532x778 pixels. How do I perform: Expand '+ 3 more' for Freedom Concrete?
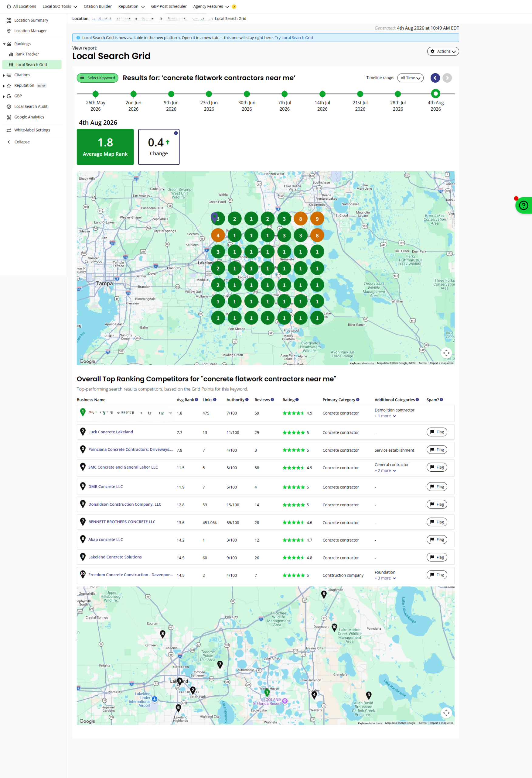(385, 578)
